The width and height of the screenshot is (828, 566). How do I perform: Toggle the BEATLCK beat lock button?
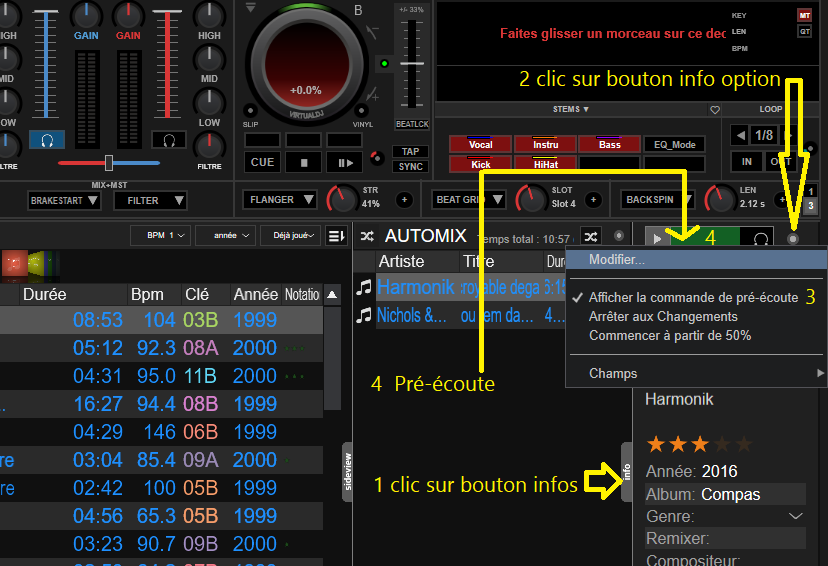(x=412, y=124)
